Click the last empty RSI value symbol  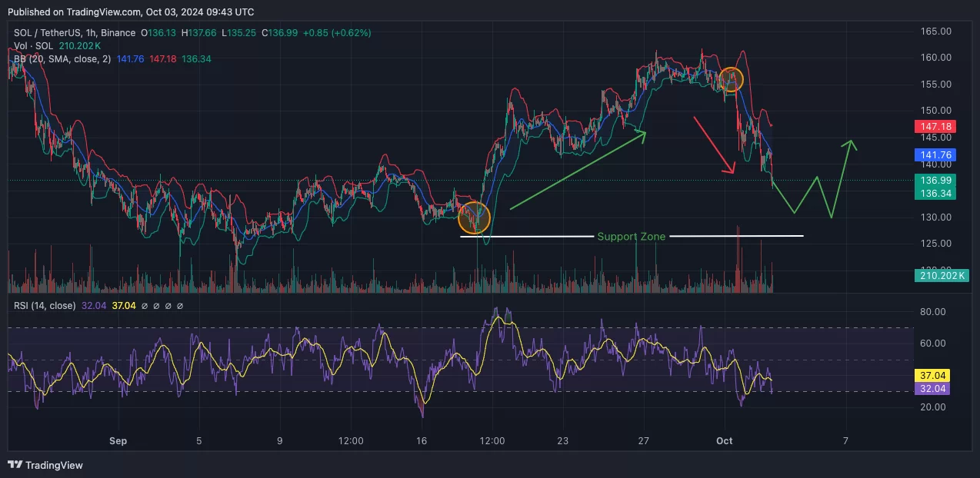[x=180, y=306]
